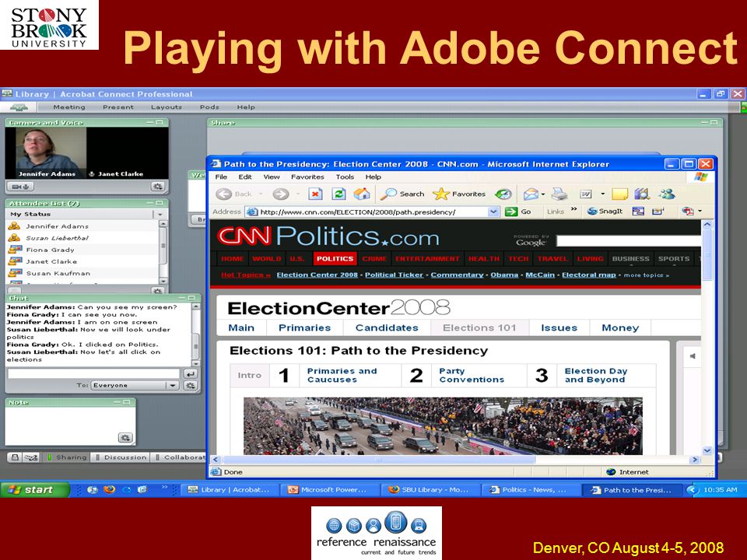The image size is (747, 560).
Task: Send chat message arrow button
Action: [190, 374]
